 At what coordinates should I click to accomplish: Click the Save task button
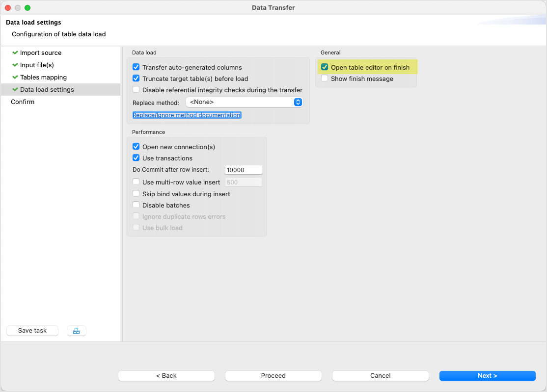32,331
